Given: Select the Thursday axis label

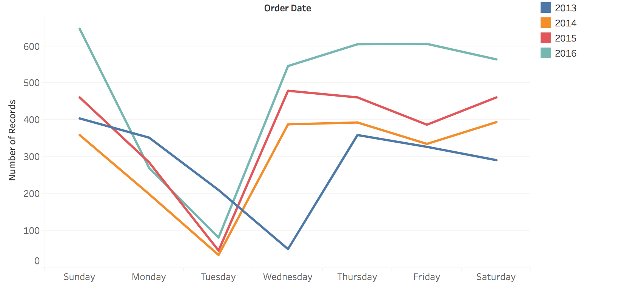Looking at the screenshot, I should [357, 277].
